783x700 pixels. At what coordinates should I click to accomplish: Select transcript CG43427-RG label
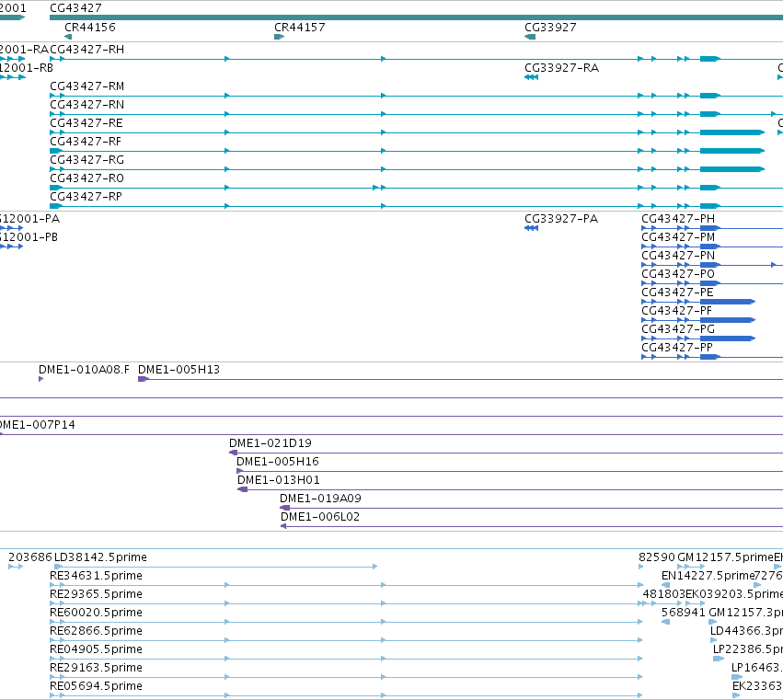pos(86,160)
